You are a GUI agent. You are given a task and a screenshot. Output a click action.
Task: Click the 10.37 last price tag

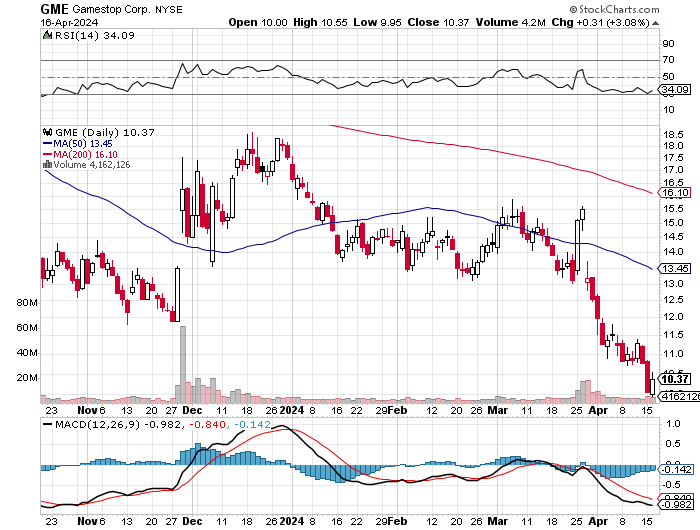(675, 380)
